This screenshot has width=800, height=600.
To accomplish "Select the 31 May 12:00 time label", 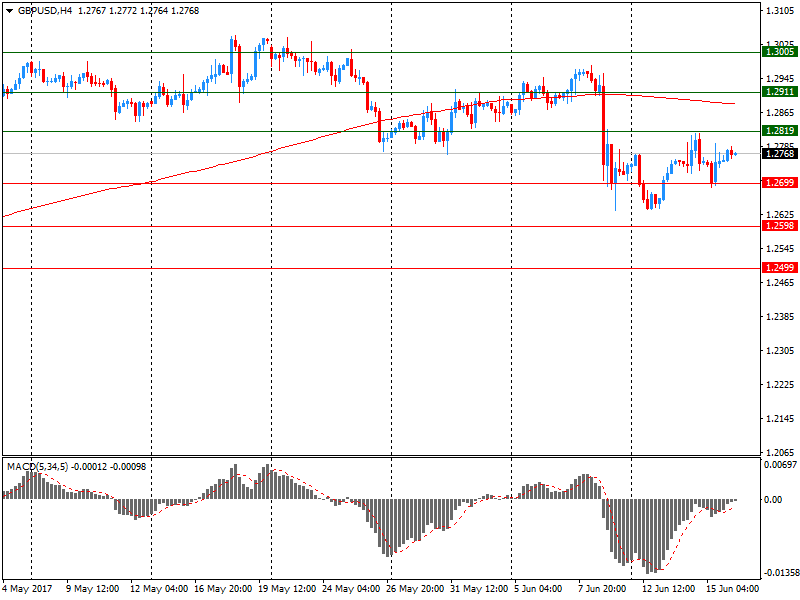I will click(x=479, y=589).
